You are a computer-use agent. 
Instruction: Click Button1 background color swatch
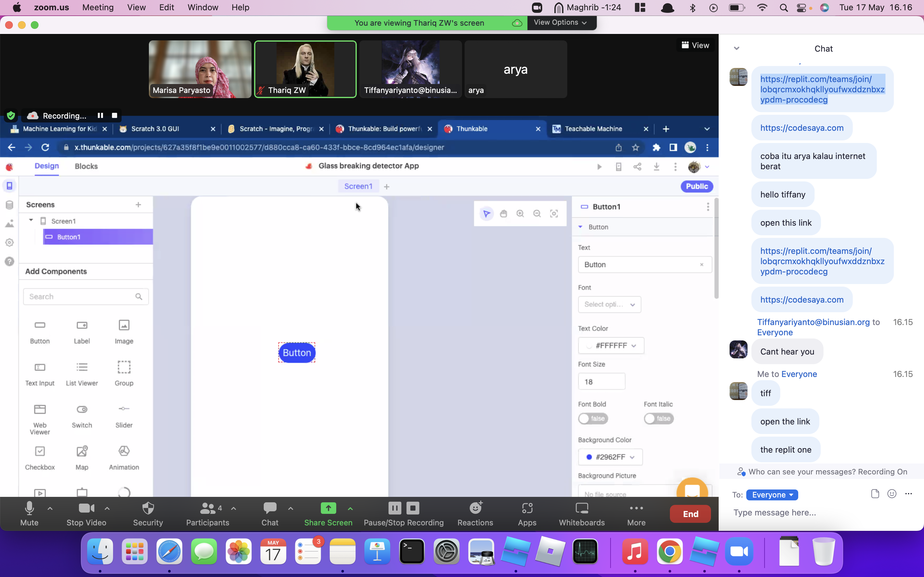589,457
